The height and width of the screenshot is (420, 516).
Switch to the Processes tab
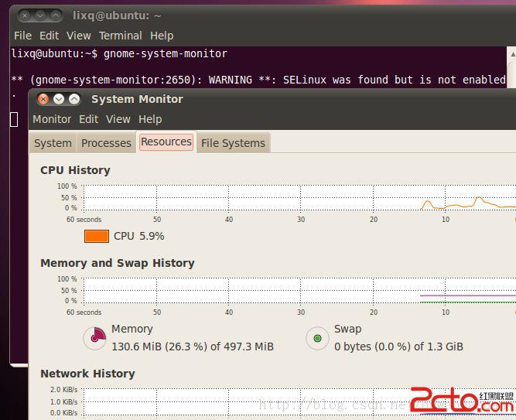[x=106, y=143]
